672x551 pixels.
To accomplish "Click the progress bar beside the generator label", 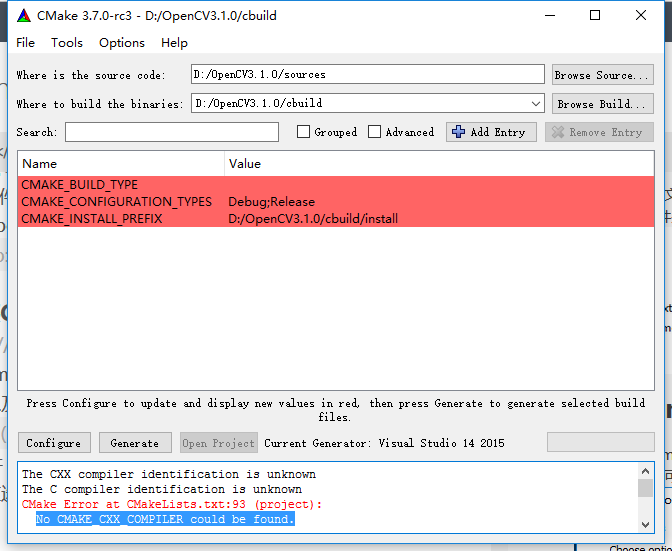I will click(600, 442).
